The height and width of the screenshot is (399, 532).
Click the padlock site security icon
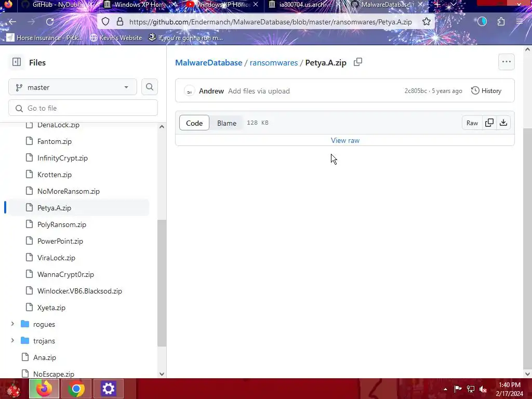120,22
